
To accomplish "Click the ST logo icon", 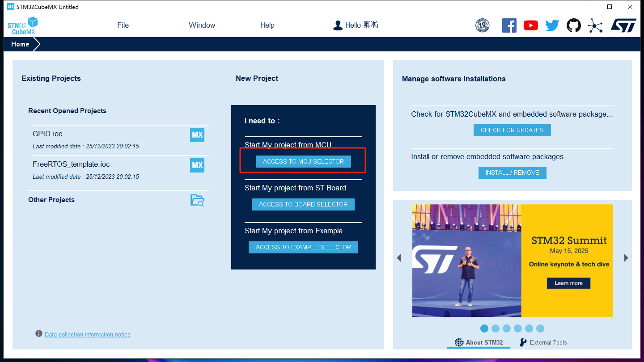I will click(x=623, y=25).
